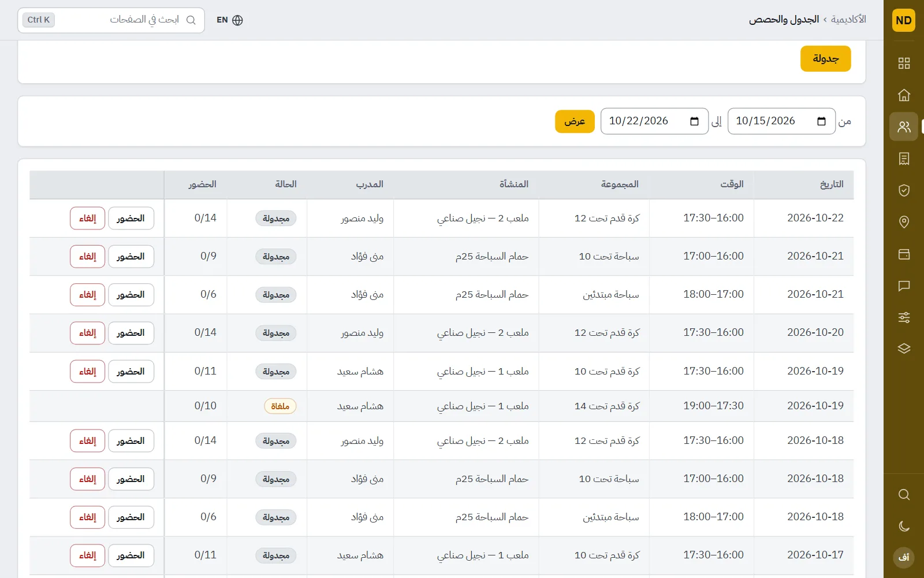This screenshot has height=578, width=924.
Task: Click the ND logo at top
Action: click(904, 20)
